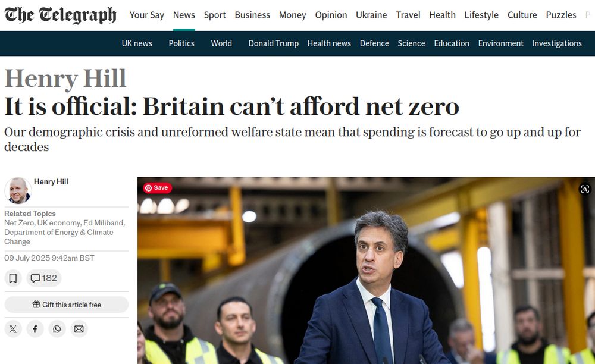Share article on X
This screenshot has width=595, height=364.
[x=13, y=329]
